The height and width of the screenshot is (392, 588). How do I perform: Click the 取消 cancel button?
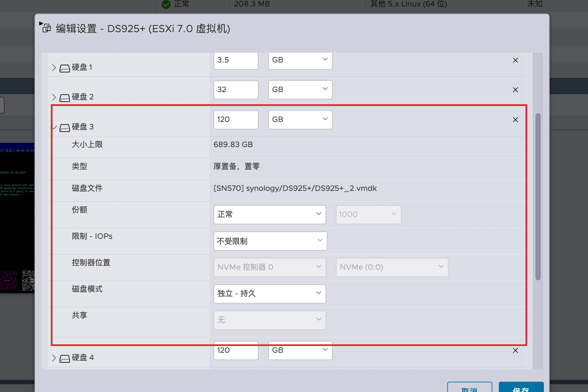tap(469, 388)
